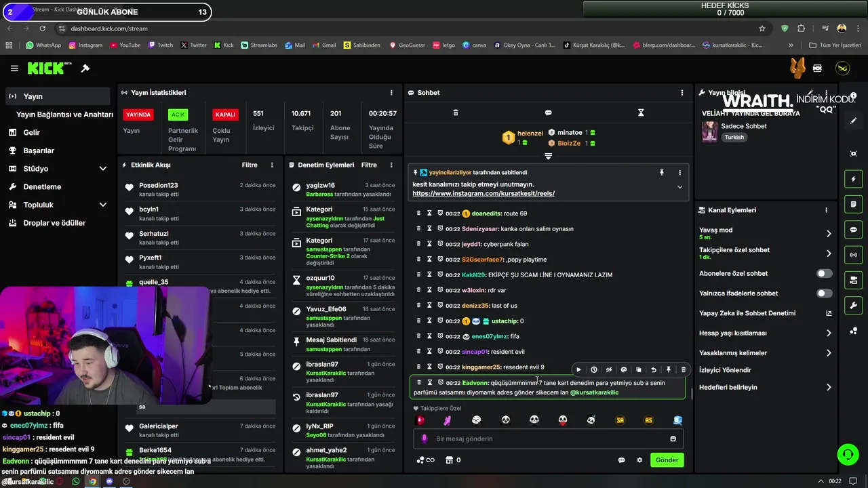This screenshot has height=488, width=868.
Task: Click the wrench icon in right sidebar
Action: [853, 305]
